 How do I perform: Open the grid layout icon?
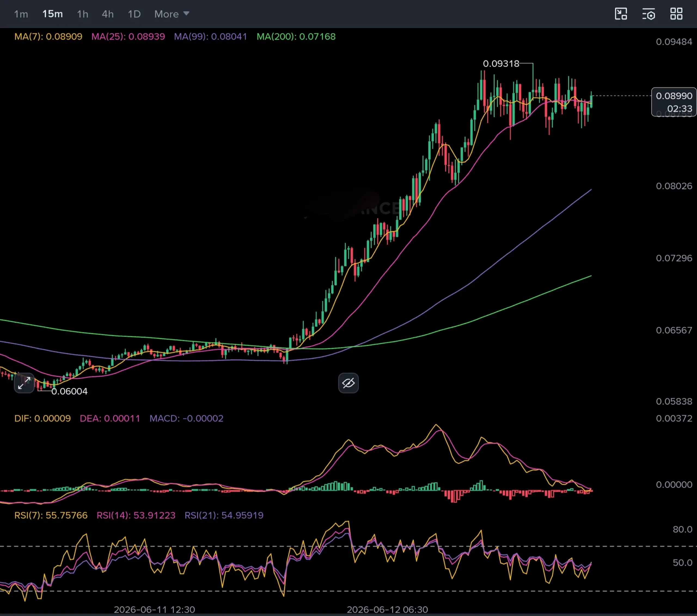(x=676, y=14)
